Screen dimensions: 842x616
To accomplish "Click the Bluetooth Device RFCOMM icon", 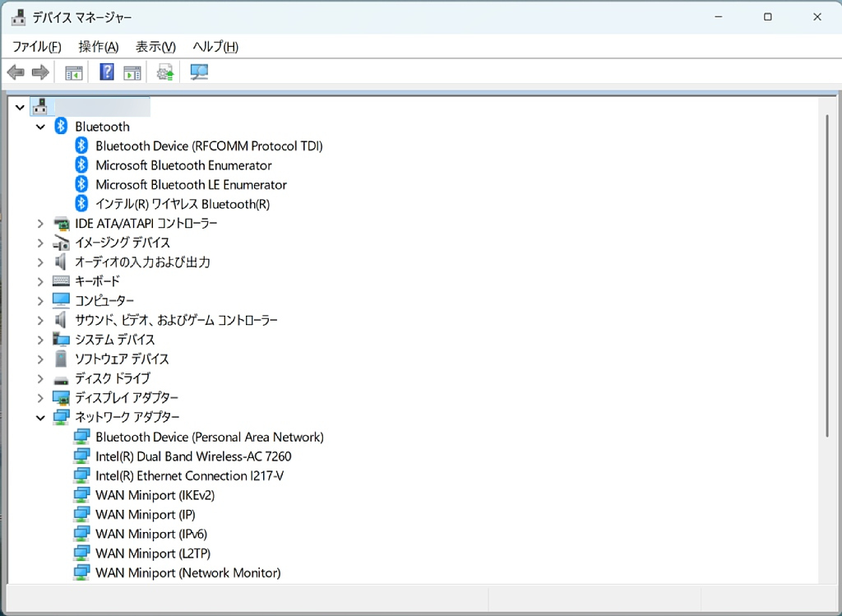I will pos(81,146).
